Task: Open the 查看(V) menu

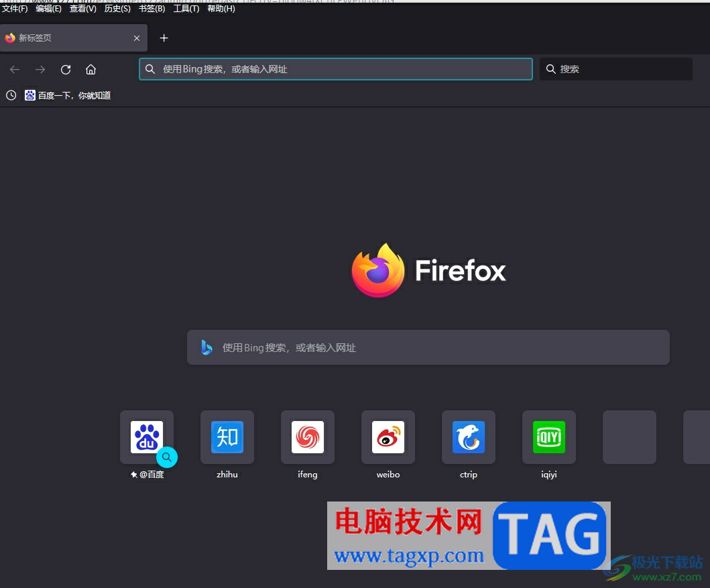Action: tap(83, 9)
